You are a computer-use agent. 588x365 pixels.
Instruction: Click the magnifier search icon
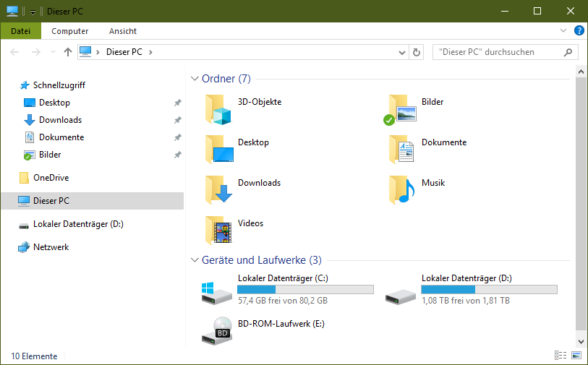pyautogui.click(x=568, y=52)
